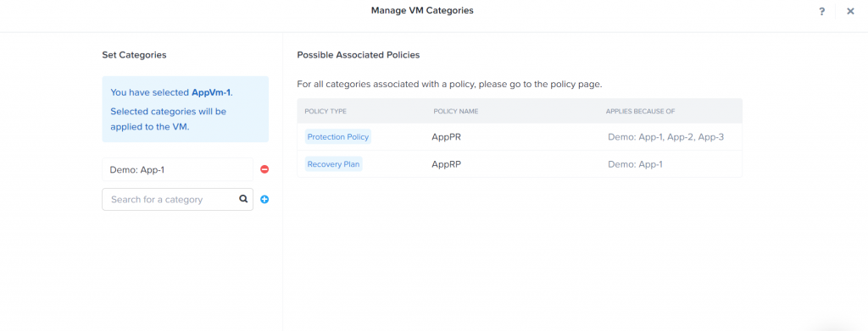Viewport: 868px width, 331px height.
Task: Click the Possible Associated Policies heading
Action: pyautogui.click(x=359, y=55)
